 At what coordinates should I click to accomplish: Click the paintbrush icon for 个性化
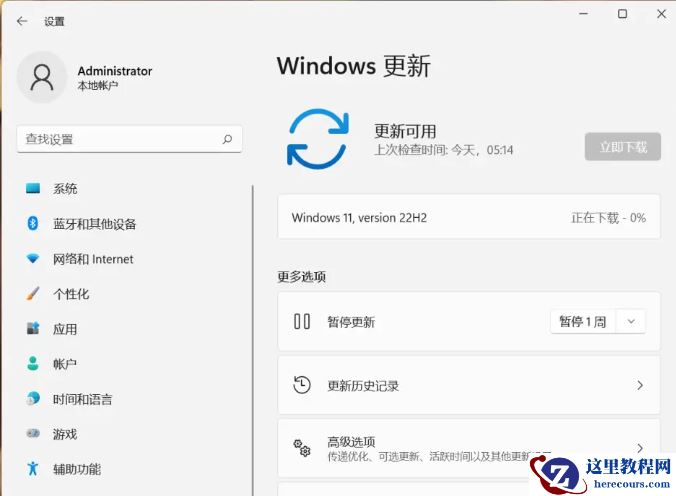point(33,294)
